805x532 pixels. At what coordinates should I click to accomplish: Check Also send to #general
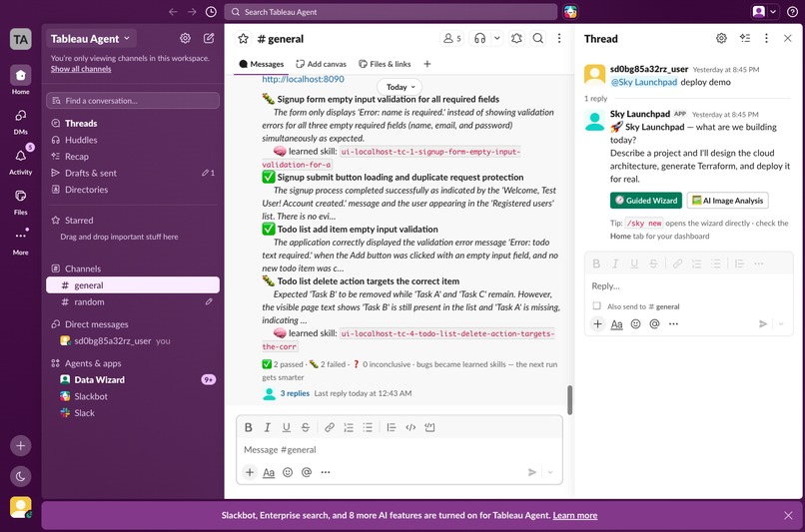click(x=596, y=306)
